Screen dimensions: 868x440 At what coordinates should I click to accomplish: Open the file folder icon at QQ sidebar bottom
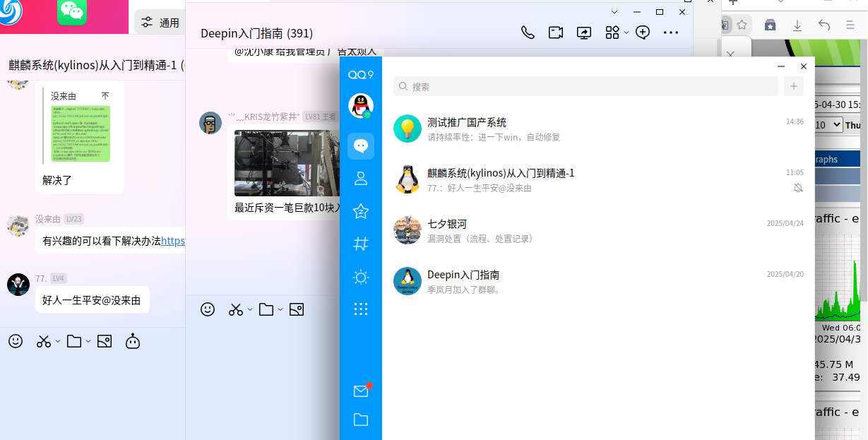coord(361,420)
